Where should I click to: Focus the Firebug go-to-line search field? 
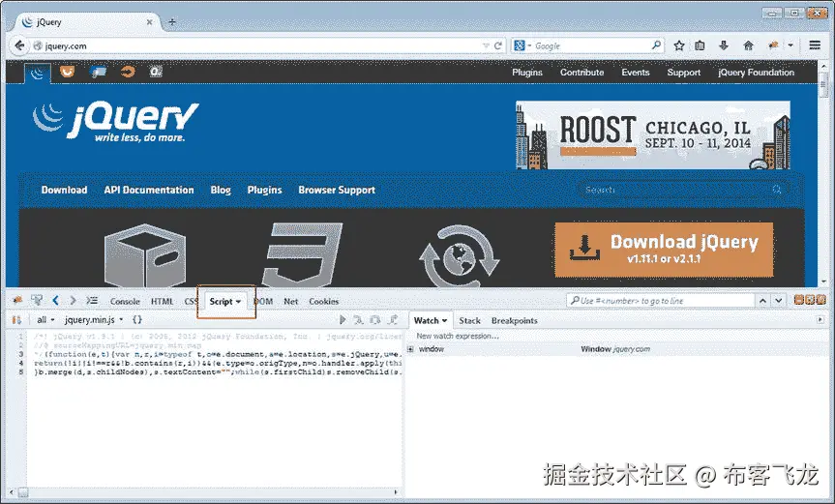pyautogui.click(x=661, y=301)
